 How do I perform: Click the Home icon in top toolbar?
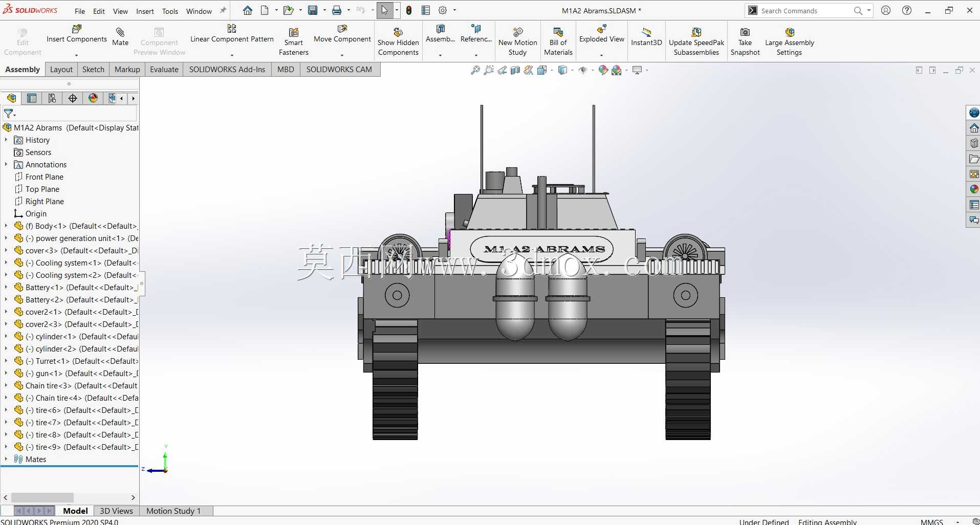248,10
